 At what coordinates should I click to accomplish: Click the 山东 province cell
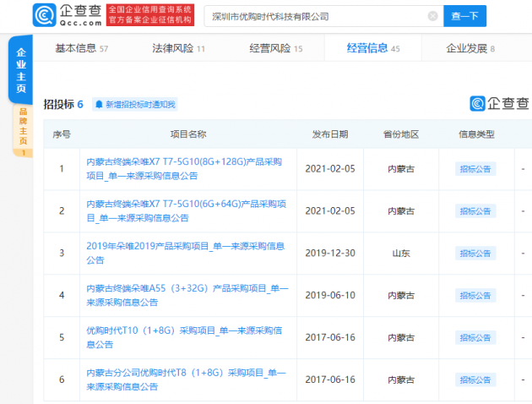[401, 254]
